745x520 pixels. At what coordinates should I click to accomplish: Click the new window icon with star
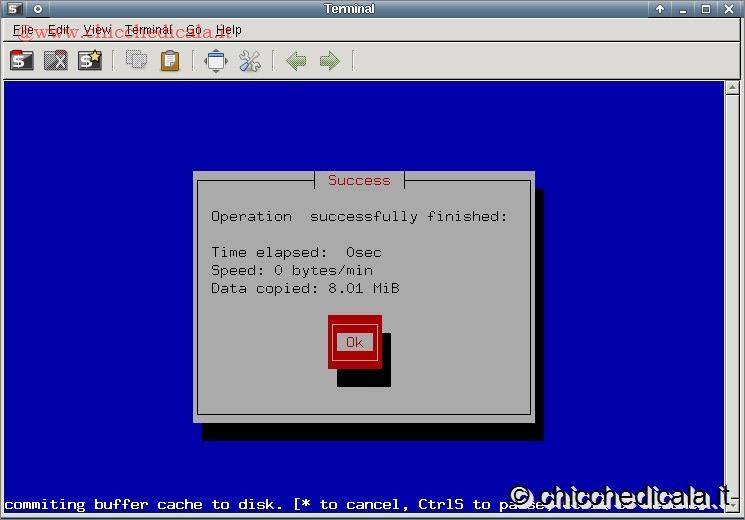[x=90, y=60]
